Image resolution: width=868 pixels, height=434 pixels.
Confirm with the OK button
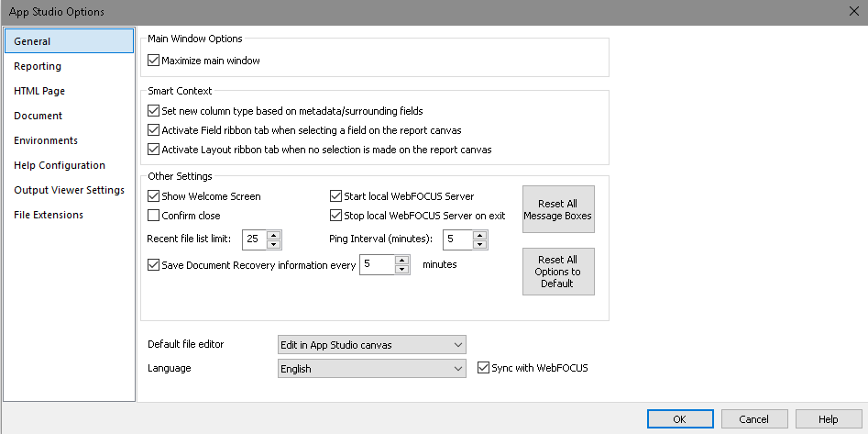(680, 419)
